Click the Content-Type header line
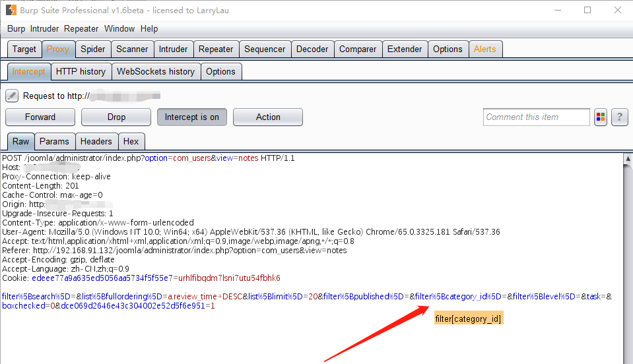Image resolution: width=633 pixels, height=364 pixels. [98, 223]
